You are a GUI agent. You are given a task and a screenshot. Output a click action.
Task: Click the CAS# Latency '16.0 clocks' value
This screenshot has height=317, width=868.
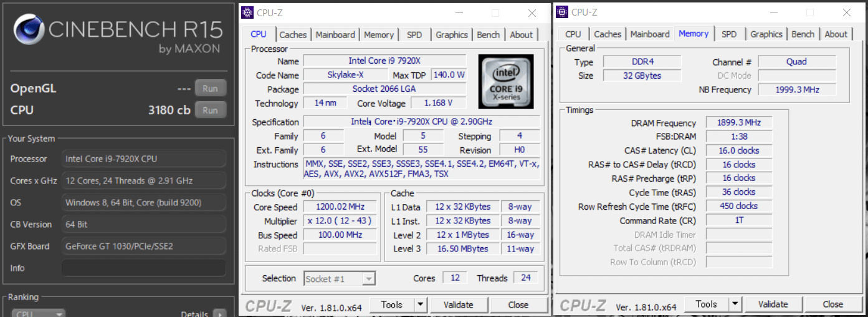pyautogui.click(x=739, y=150)
